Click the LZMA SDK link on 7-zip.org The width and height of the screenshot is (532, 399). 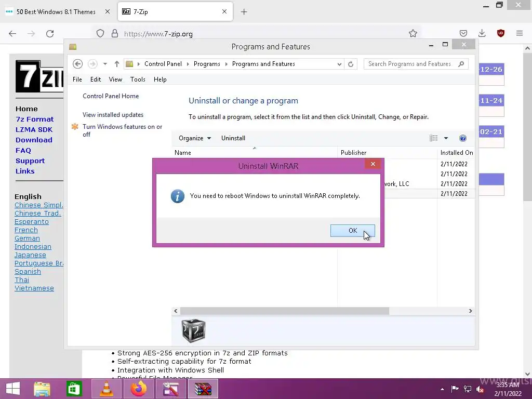tap(34, 129)
